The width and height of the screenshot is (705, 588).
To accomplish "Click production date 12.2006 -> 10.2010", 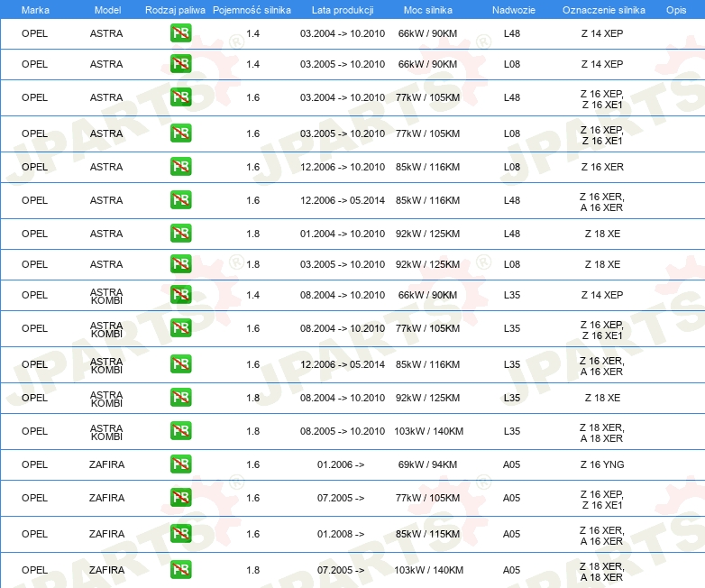I will 343,167.
